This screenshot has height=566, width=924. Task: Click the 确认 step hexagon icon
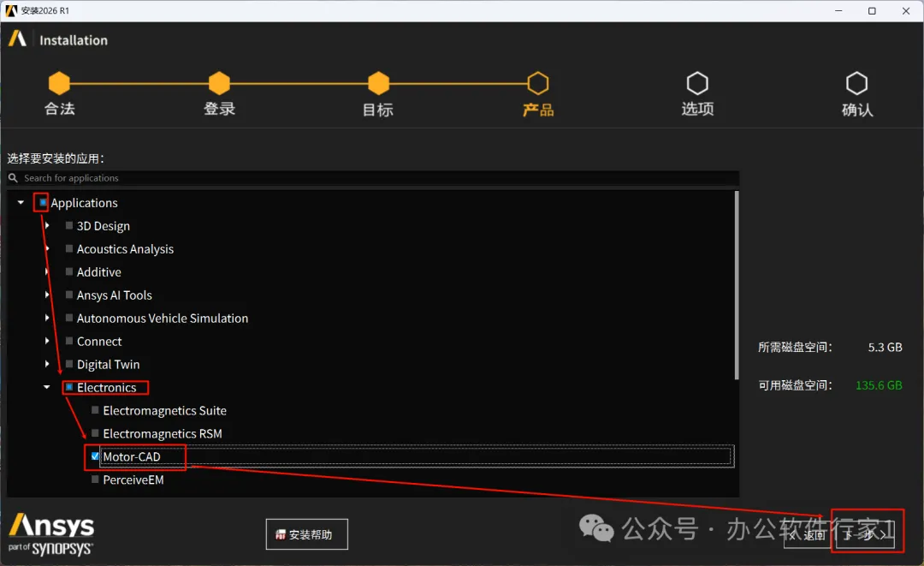click(856, 83)
